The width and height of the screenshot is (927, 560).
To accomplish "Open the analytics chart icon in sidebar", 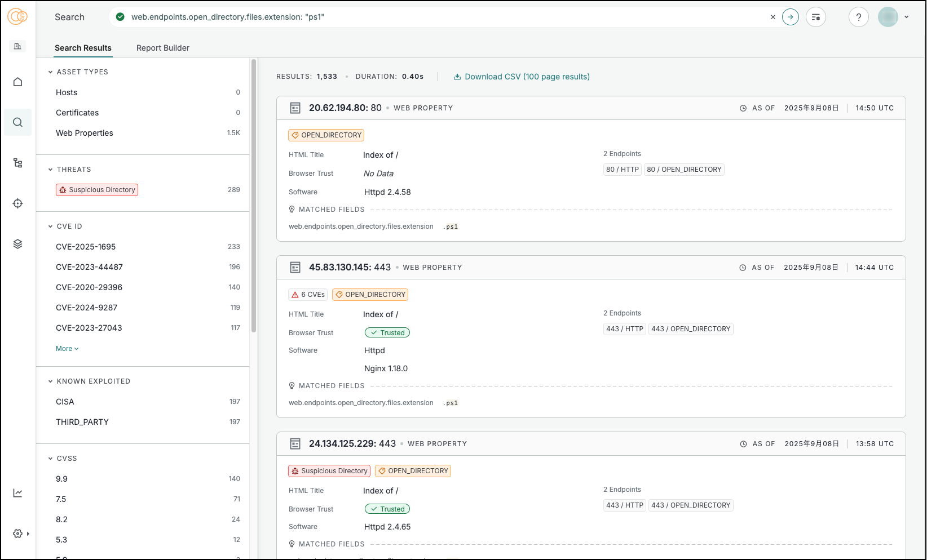I will [17, 493].
